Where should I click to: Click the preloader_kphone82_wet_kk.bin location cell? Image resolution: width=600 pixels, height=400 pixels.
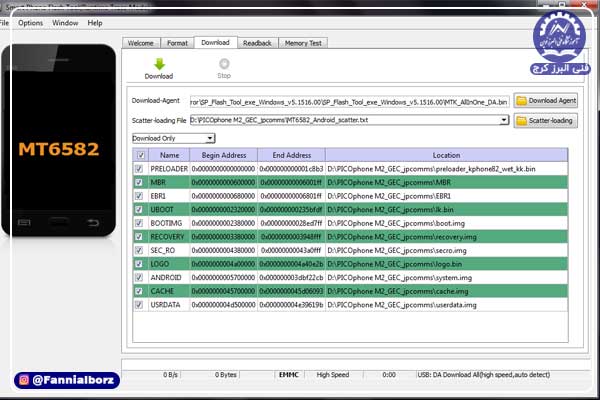447,169
